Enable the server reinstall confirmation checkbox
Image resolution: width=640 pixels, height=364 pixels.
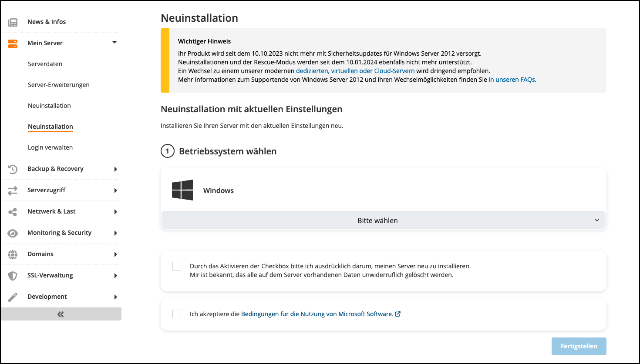176,265
